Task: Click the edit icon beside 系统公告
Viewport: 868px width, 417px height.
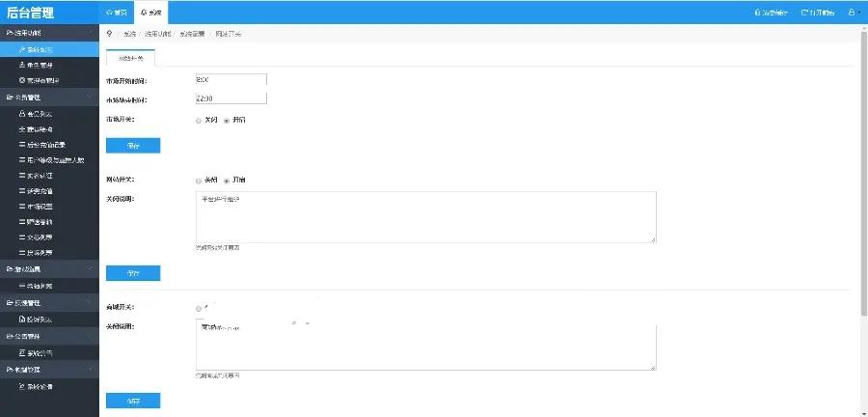Action: [22, 352]
